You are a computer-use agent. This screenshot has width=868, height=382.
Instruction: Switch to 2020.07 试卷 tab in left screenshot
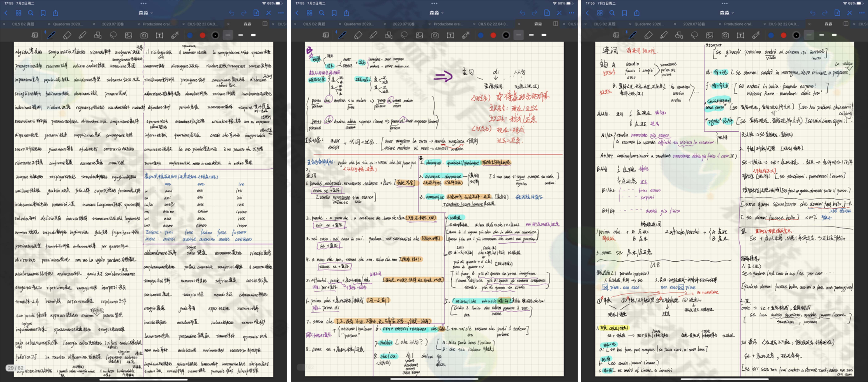pyautogui.click(x=113, y=24)
